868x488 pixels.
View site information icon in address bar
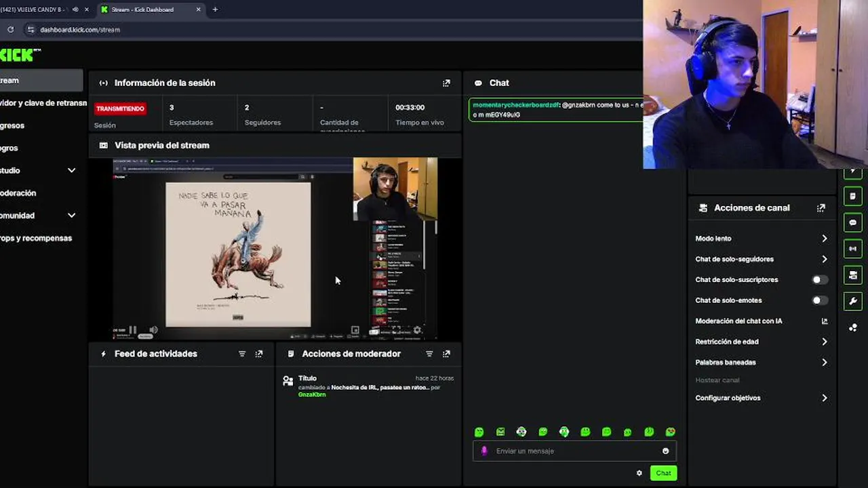click(x=30, y=29)
